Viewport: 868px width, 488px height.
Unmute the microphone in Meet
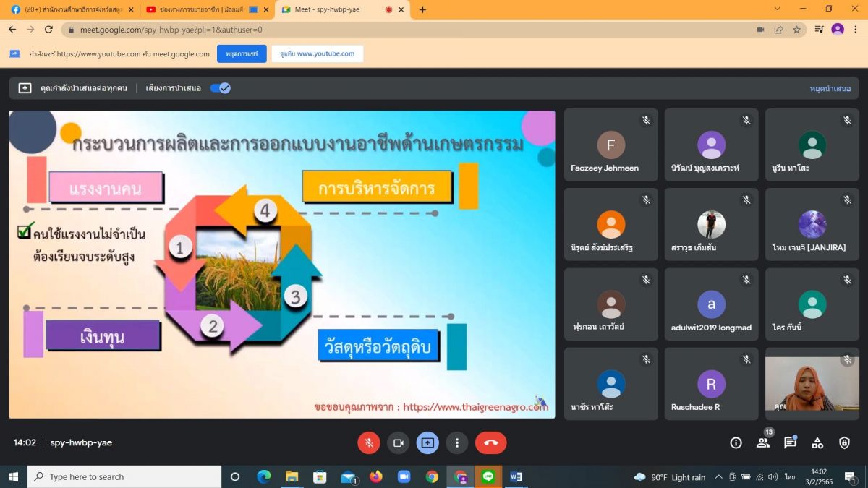(x=369, y=442)
